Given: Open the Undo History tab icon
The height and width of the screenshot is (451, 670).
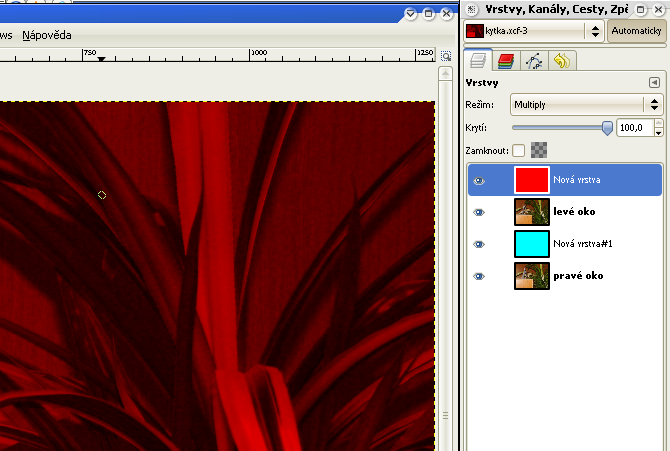Looking at the screenshot, I should (x=562, y=61).
